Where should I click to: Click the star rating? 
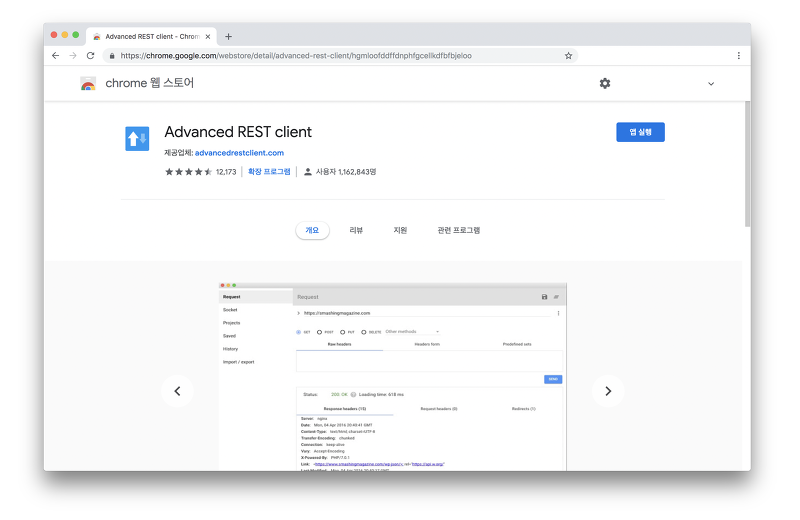(x=188, y=172)
